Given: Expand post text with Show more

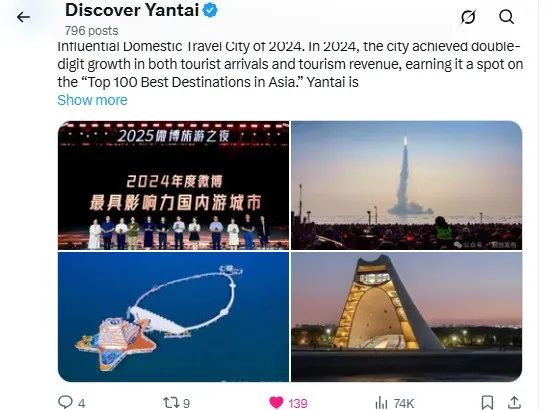Looking at the screenshot, I should pos(92,100).
